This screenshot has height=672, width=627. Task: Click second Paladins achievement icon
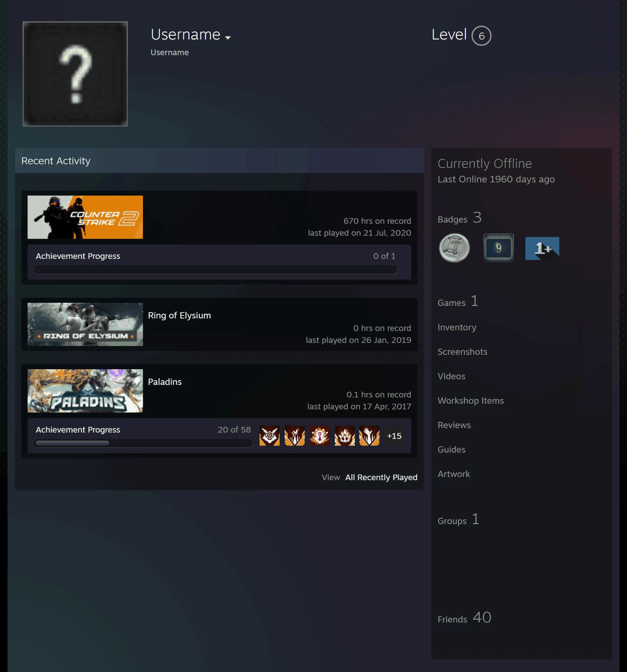(295, 436)
